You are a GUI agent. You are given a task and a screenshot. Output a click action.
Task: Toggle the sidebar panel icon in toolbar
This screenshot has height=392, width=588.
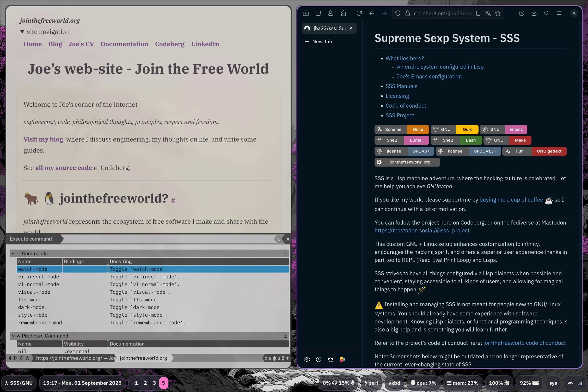pyautogui.click(x=318, y=13)
